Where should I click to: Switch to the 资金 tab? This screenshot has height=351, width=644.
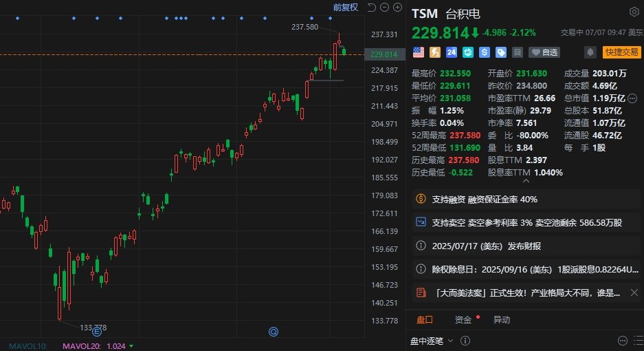463,320
